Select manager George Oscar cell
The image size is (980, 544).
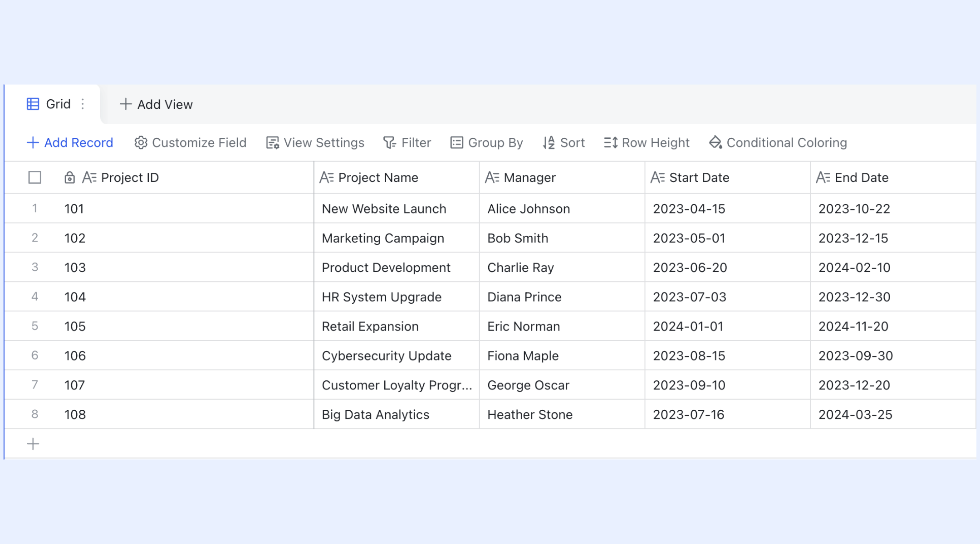tap(562, 385)
